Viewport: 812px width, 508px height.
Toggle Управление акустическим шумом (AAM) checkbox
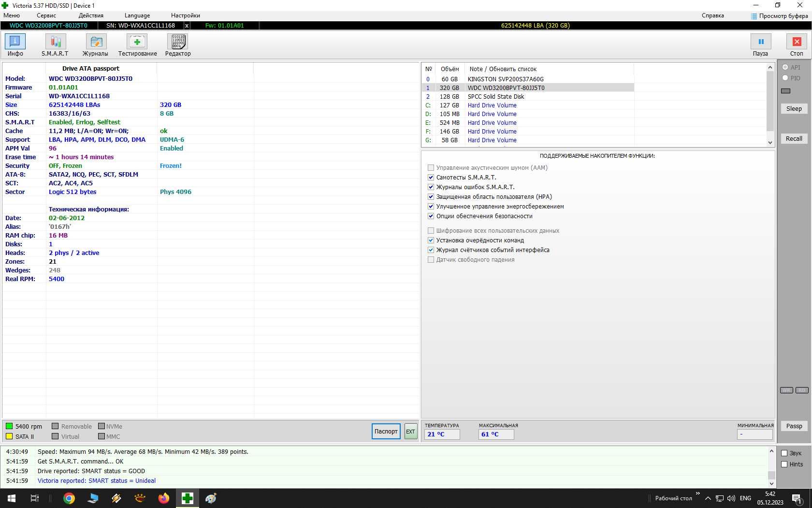point(431,168)
